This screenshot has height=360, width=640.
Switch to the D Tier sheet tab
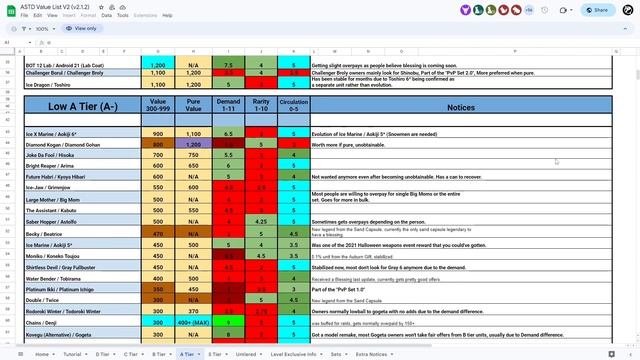point(102,354)
